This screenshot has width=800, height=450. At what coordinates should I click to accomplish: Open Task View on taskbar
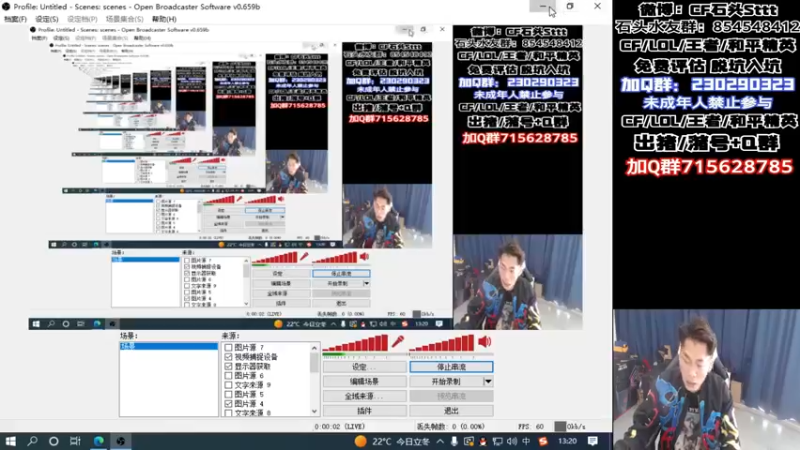[x=75, y=441]
